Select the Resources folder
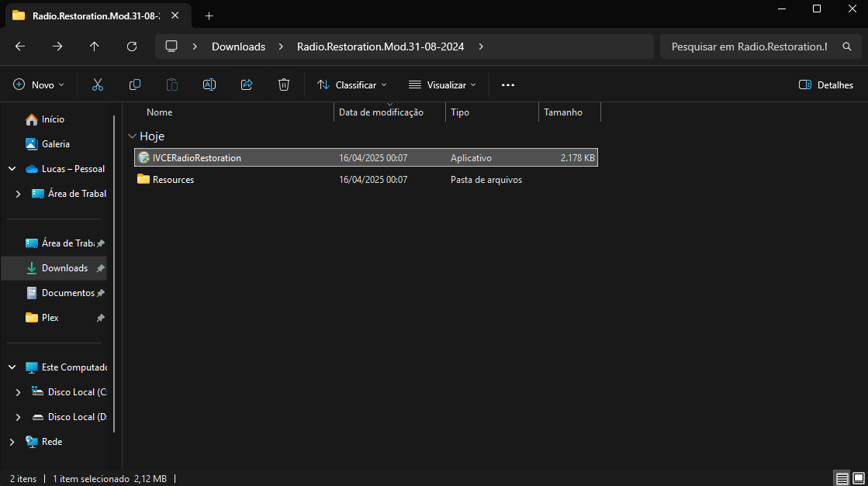 pos(366,180)
